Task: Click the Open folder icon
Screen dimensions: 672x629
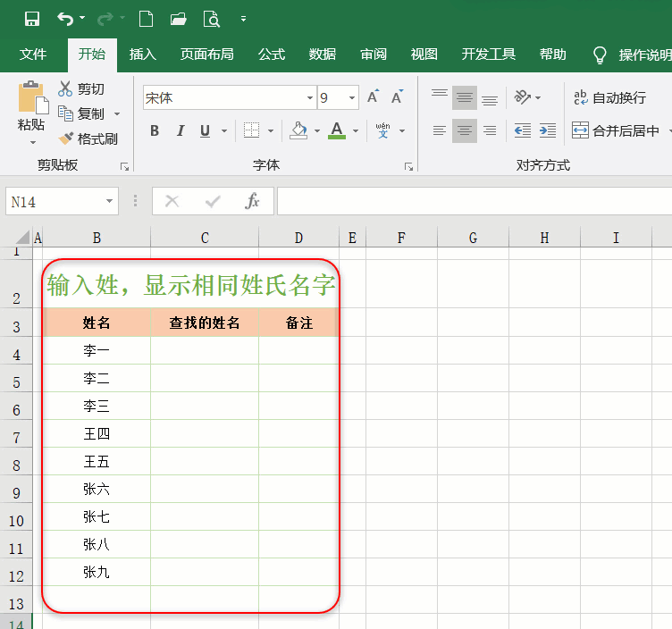Action: pyautogui.click(x=179, y=19)
